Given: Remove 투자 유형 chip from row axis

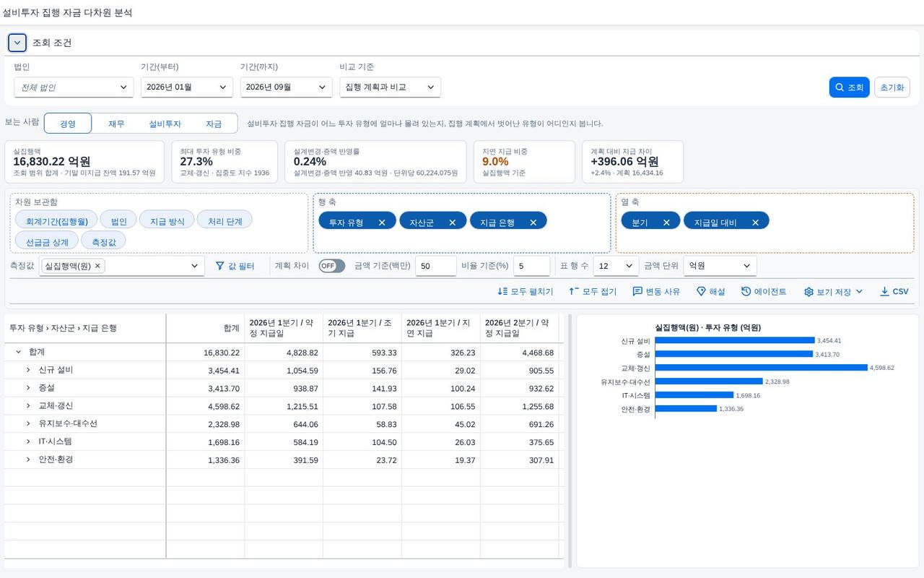Looking at the screenshot, I should (x=382, y=223).
